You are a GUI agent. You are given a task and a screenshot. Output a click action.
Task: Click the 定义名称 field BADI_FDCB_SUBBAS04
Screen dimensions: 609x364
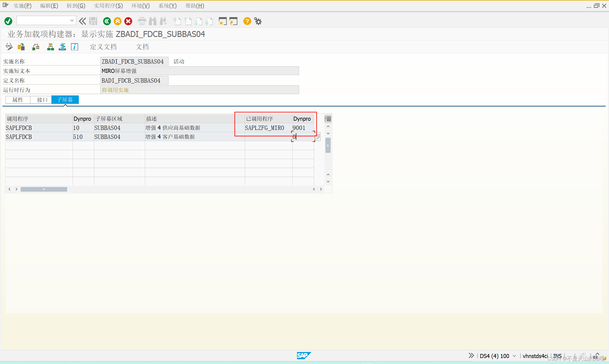click(134, 80)
